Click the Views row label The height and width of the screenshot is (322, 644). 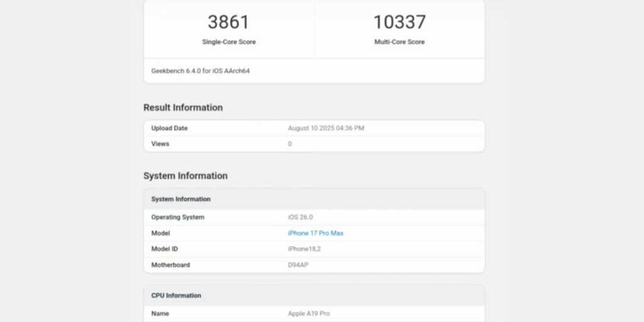tap(160, 144)
